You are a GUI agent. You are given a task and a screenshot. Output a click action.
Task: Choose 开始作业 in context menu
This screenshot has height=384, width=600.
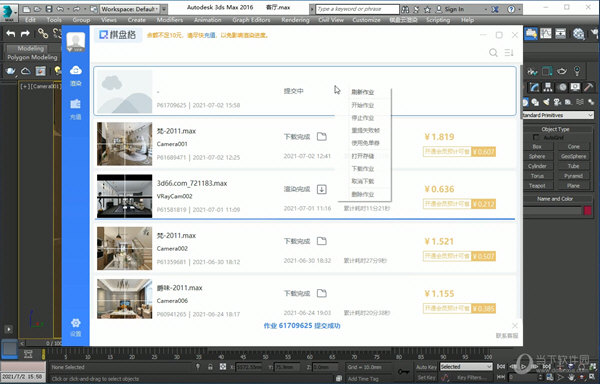tap(363, 105)
